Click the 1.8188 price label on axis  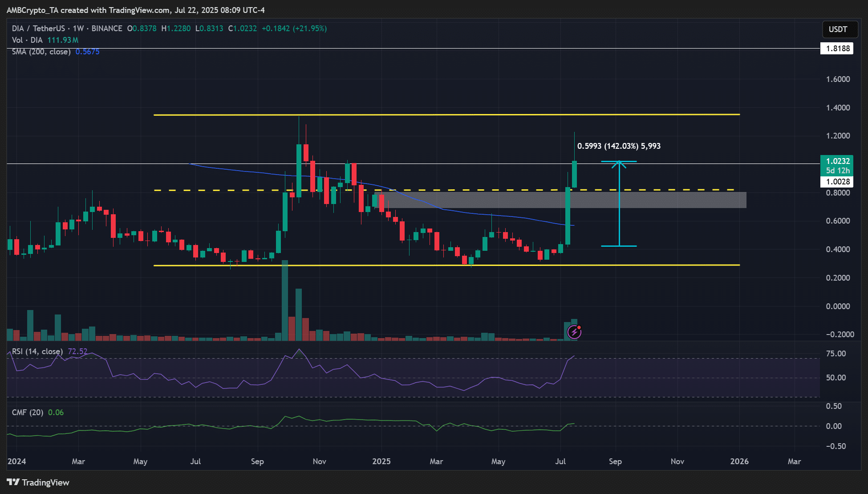[x=837, y=49]
